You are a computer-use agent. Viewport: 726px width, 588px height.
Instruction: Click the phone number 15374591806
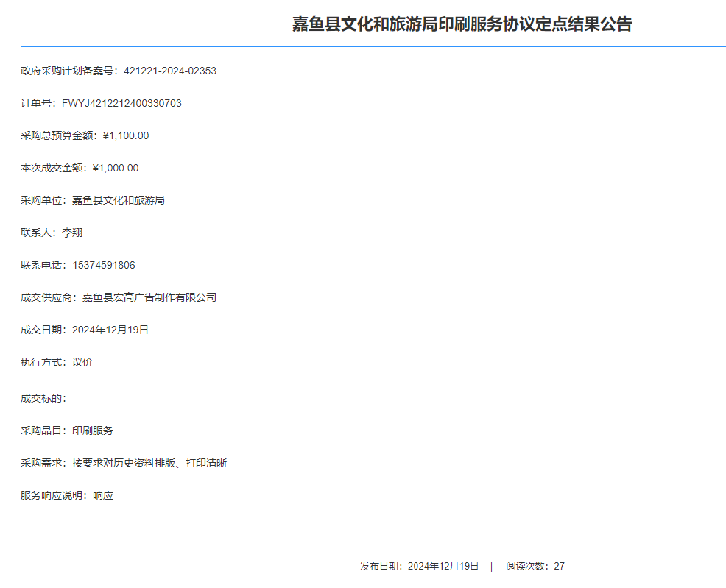[104, 265]
